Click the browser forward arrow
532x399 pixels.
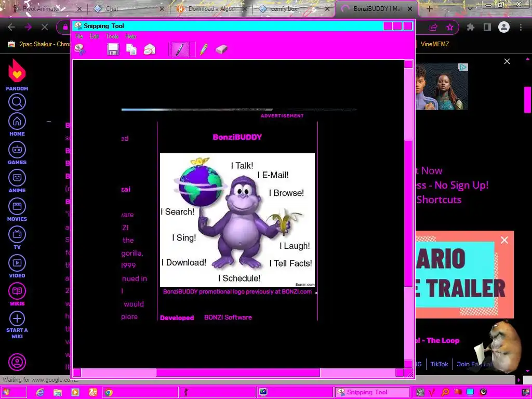28,27
